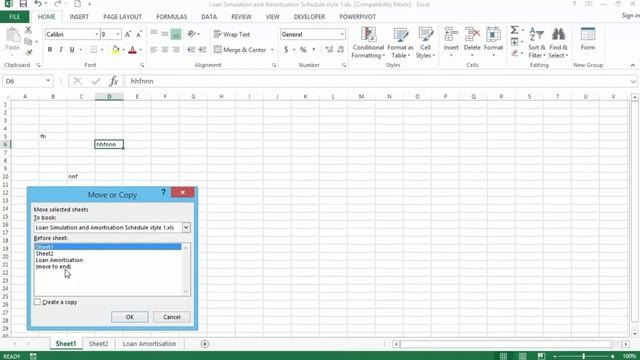The height and width of the screenshot is (360, 640).
Task: Click the Borders icon in Font group
Action: click(93, 50)
